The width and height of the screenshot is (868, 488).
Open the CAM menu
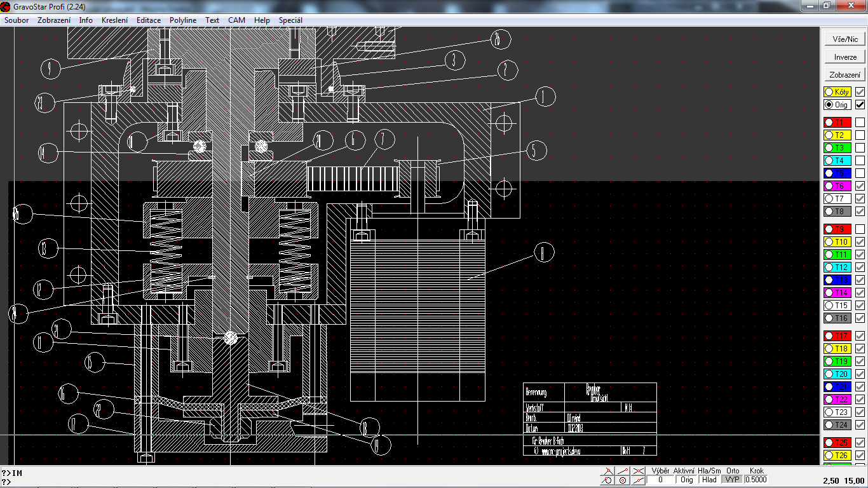tap(236, 20)
